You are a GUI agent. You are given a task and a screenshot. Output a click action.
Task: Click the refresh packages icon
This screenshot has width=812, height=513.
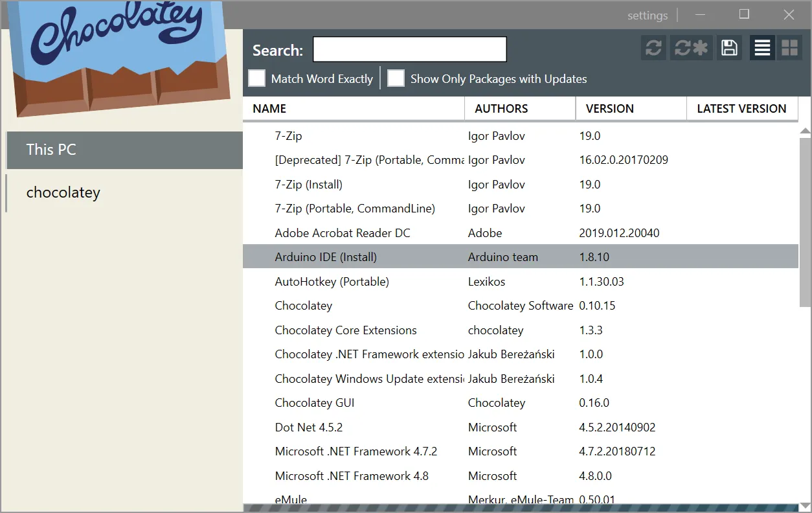[x=654, y=48]
